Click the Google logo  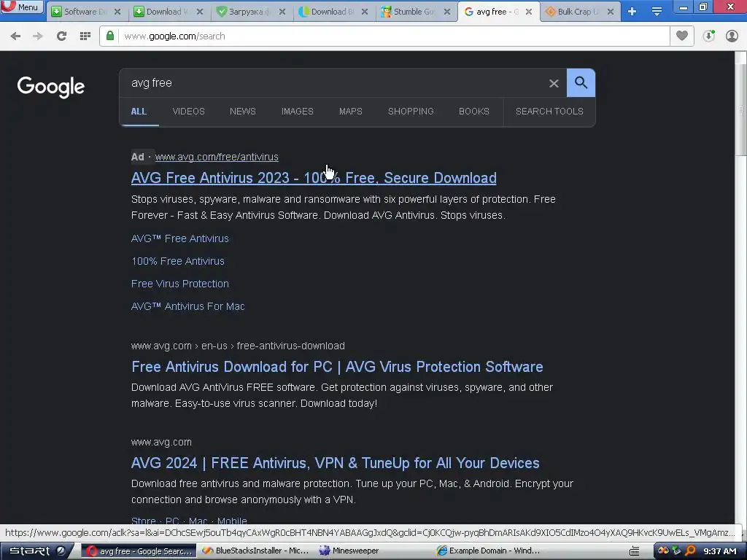[51, 87]
